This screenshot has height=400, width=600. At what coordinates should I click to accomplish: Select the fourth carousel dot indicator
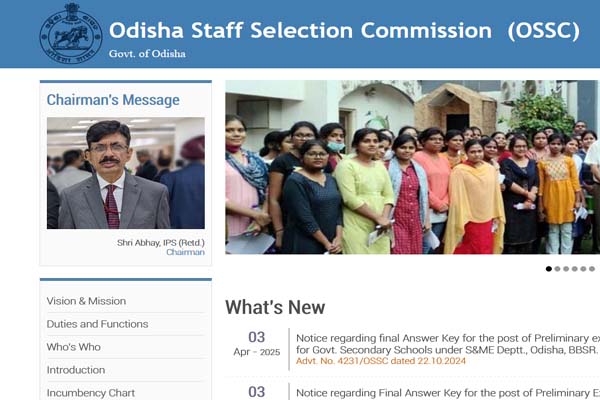pyautogui.click(x=575, y=269)
